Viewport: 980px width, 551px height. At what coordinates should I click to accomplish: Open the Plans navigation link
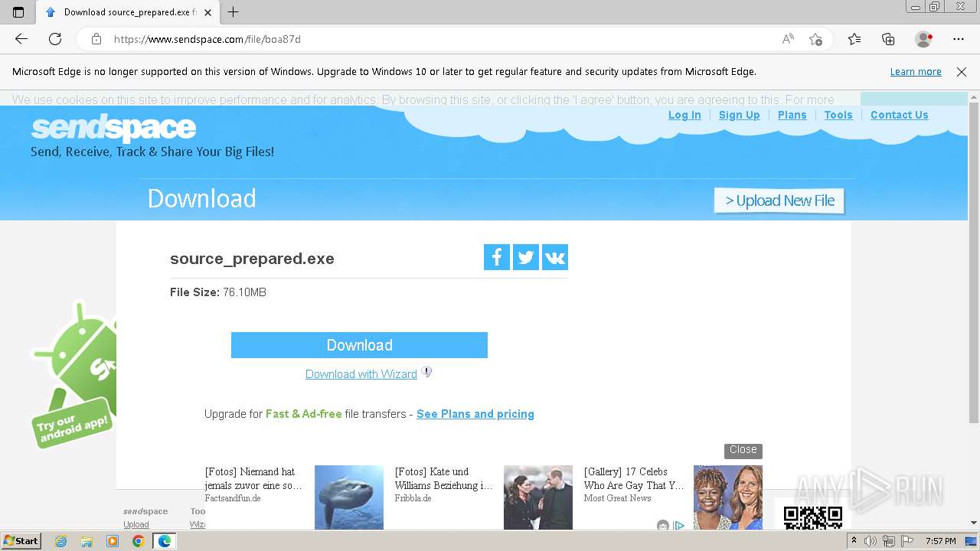click(792, 115)
